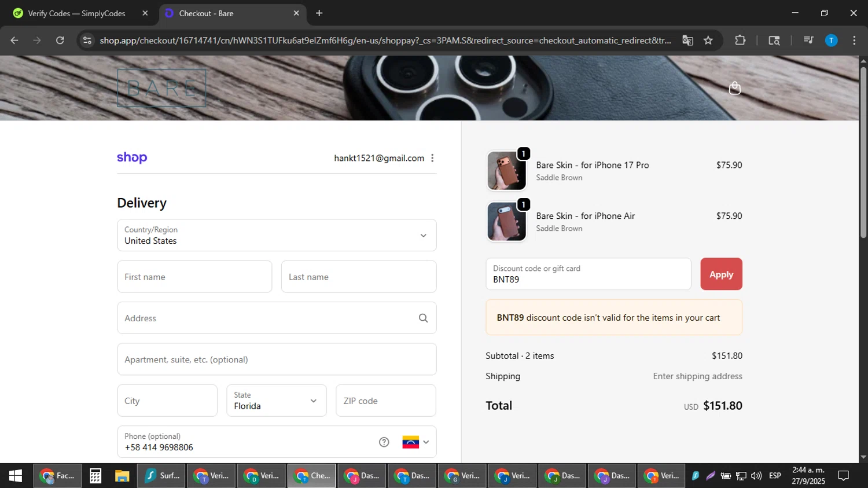
Task: Click the Shop logo
Action: pos(132,157)
